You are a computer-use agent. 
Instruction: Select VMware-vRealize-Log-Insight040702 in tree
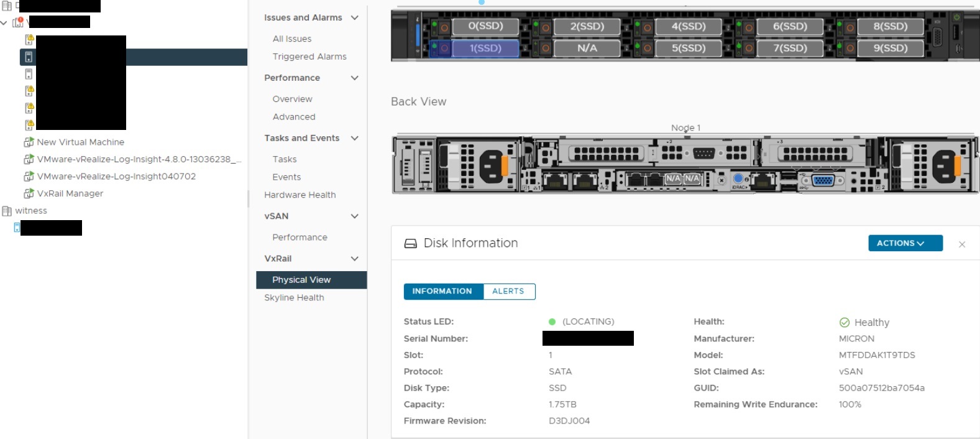(116, 177)
